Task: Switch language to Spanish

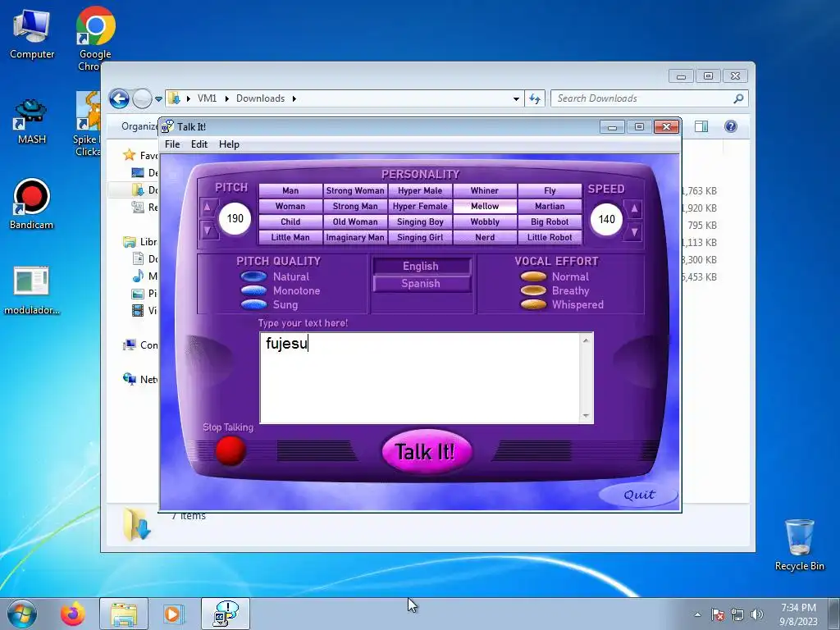Action: 421,283
